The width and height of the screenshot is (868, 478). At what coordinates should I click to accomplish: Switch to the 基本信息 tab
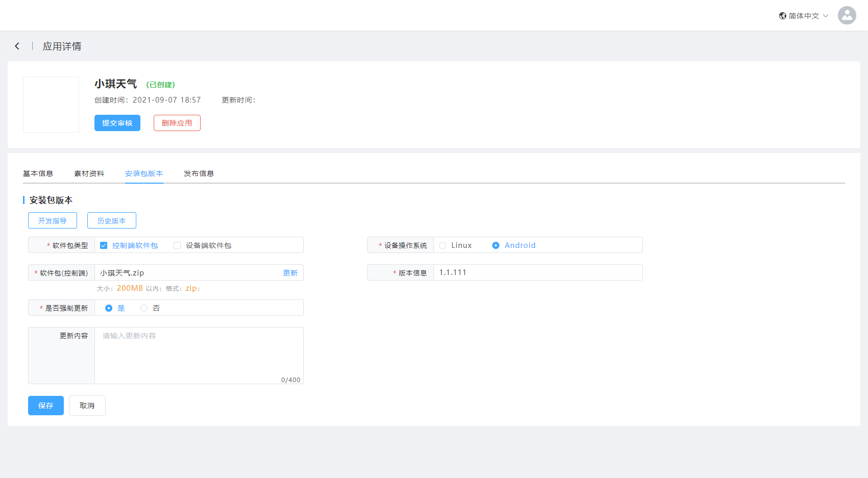[38, 173]
